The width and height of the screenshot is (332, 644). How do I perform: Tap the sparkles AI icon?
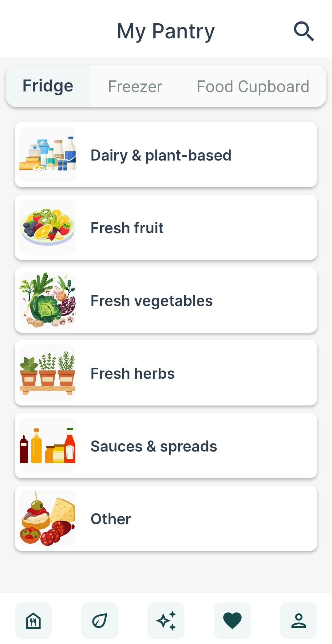(166, 620)
